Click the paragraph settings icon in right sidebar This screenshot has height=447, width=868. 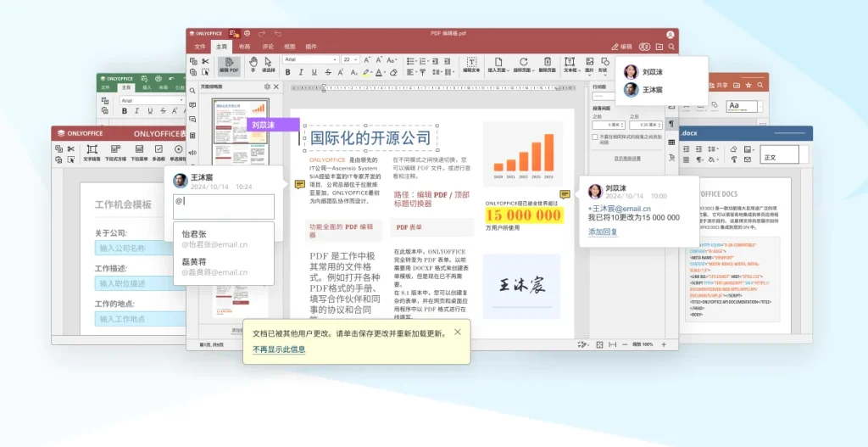[671, 124]
